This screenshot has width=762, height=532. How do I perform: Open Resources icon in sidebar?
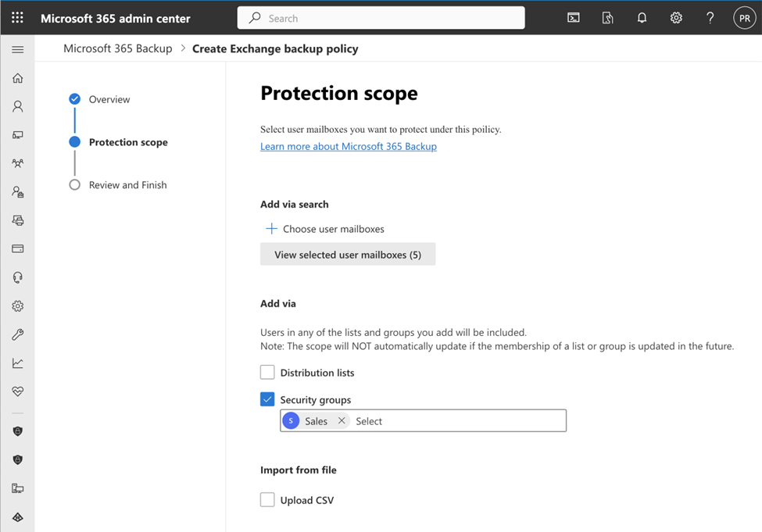coord(17,220)
